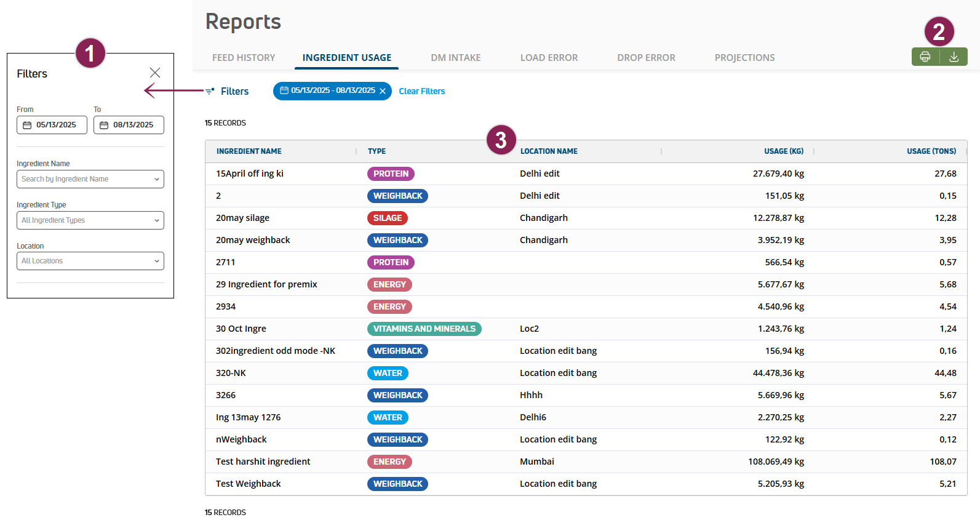The width and height of the screenshot is (980, 528).
Task: Sort by the Ingredient Name column header
Action: [x=249, y=151]
